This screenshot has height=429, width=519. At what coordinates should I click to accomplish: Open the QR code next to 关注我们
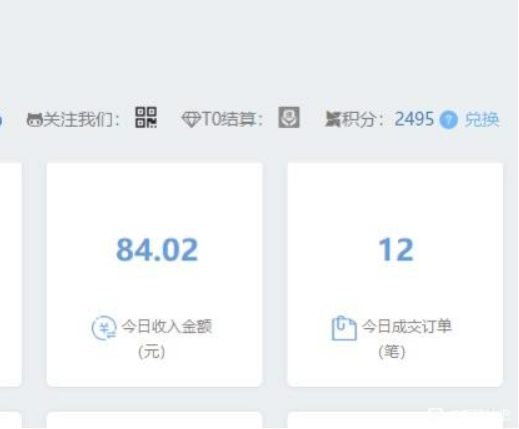coord(146,118)
